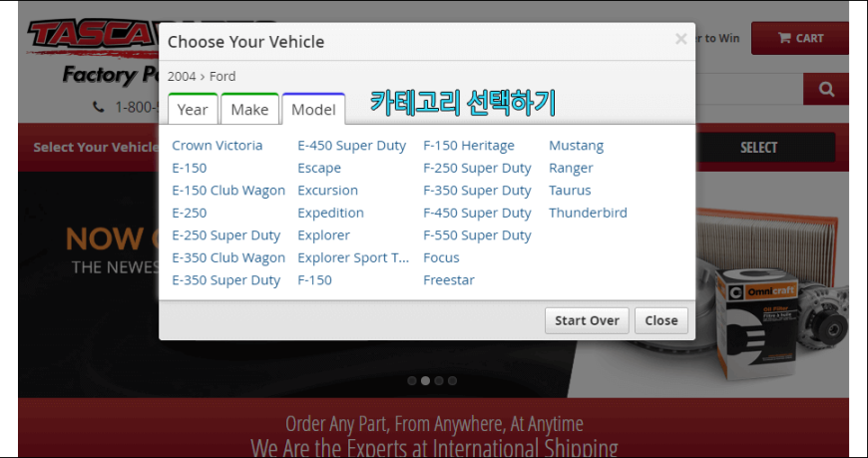Image resolution: width=868 pixels, height=458 pixels.
Task: Pick the E-250 model
Action: 190,213
